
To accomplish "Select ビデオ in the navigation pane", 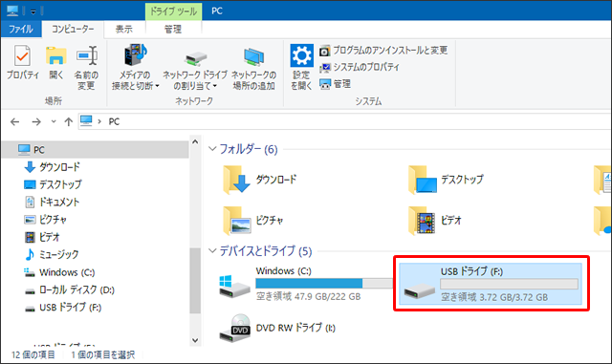I will [x=42, y=237].
